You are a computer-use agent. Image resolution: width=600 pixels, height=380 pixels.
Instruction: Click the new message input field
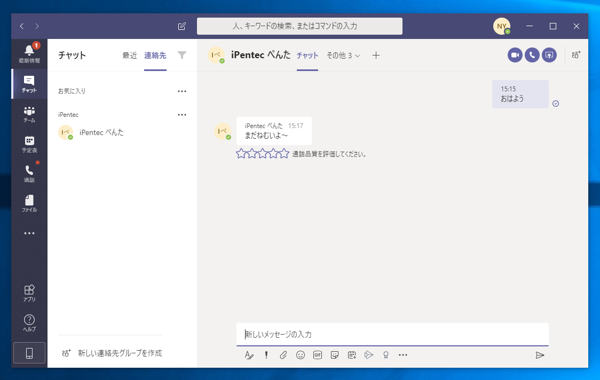(393, 334)
